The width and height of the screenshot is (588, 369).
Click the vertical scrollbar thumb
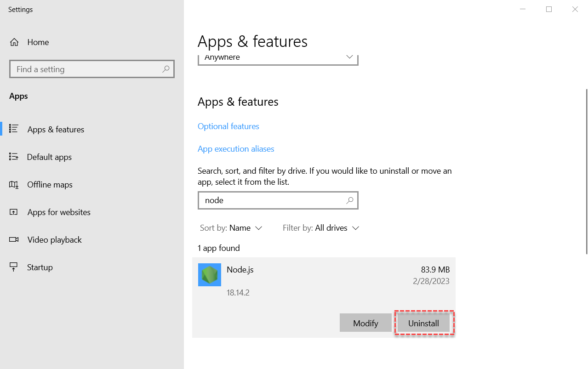pyautogui.click(x=586, y=171)
